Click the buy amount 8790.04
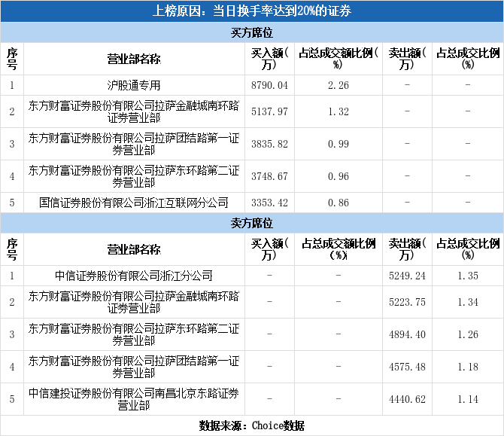Viewport: 504px width, 436px height. click(x=269, y=85)
